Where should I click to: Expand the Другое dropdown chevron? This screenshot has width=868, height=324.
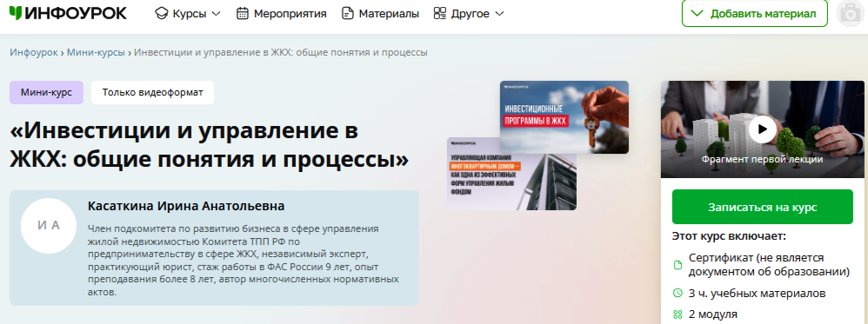498,14
